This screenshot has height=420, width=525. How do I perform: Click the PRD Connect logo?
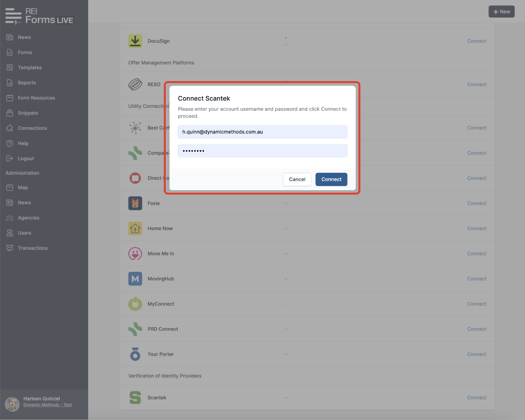click(135, 329)
